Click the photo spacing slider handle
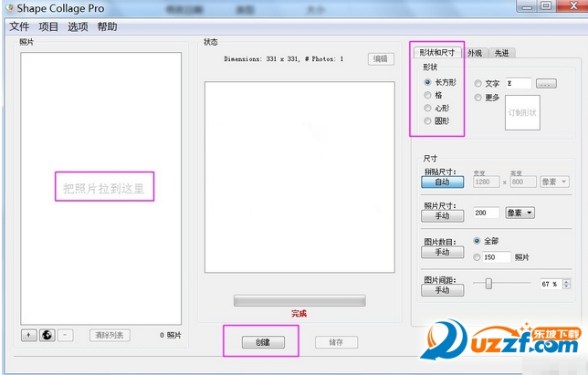The width and height of the screenshot is (588, 375). click(x=488, y=284)
